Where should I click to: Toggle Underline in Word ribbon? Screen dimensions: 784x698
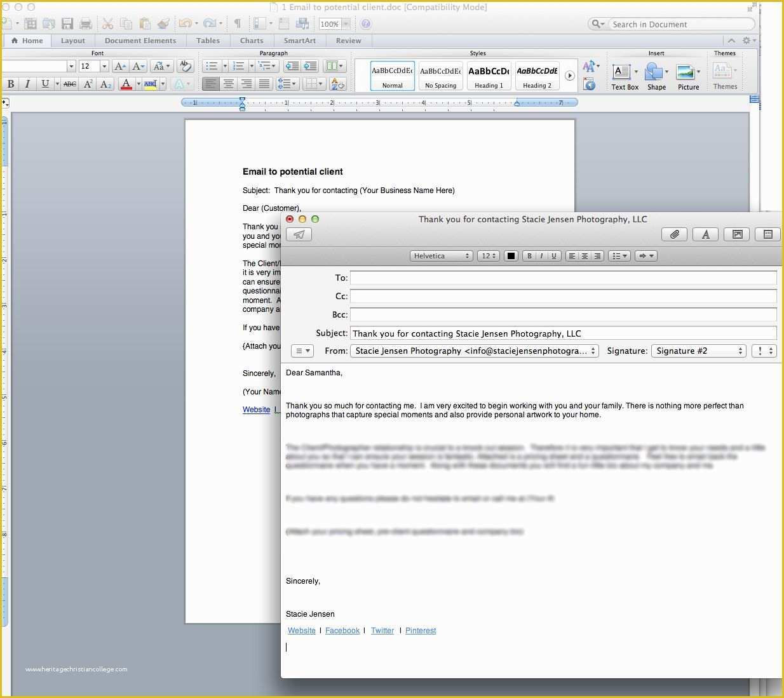45,84
